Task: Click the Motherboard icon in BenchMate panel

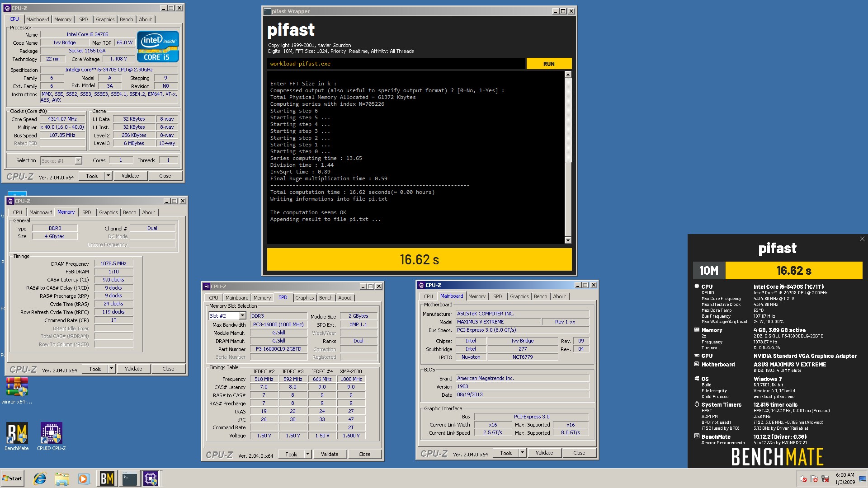Action: pos(697,364)
